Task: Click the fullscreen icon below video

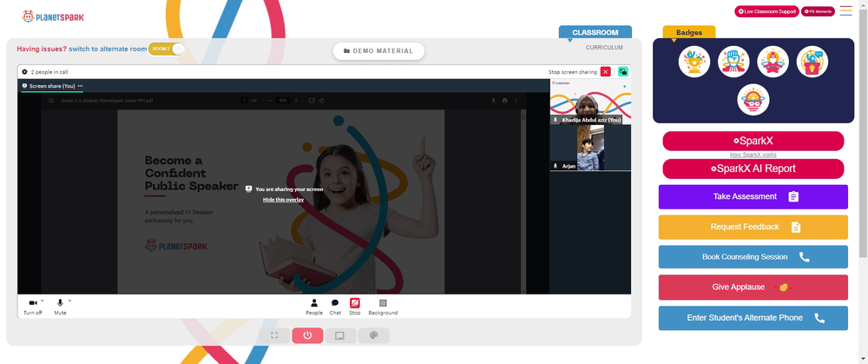Action: [x=274, y=335]
